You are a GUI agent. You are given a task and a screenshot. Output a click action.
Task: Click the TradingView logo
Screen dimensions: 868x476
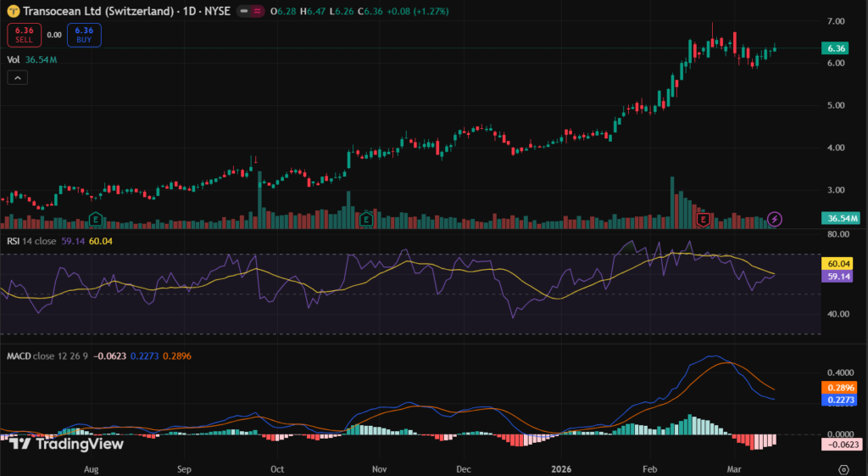pyautogui.click(x=66, y=443)
